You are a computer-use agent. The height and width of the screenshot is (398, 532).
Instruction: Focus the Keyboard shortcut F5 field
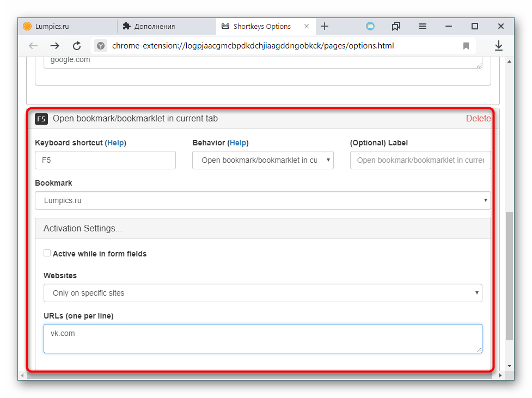(x=105, y=160)
